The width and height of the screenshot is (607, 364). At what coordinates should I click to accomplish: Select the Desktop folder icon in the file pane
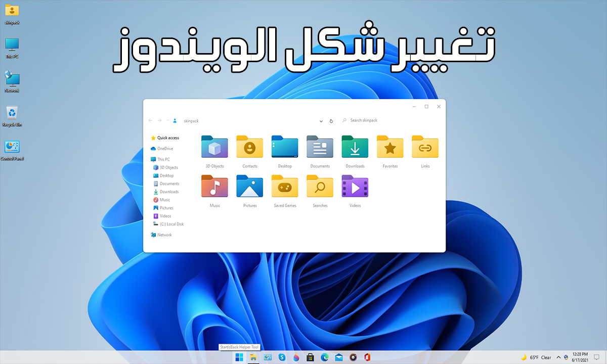pos(285,147)
